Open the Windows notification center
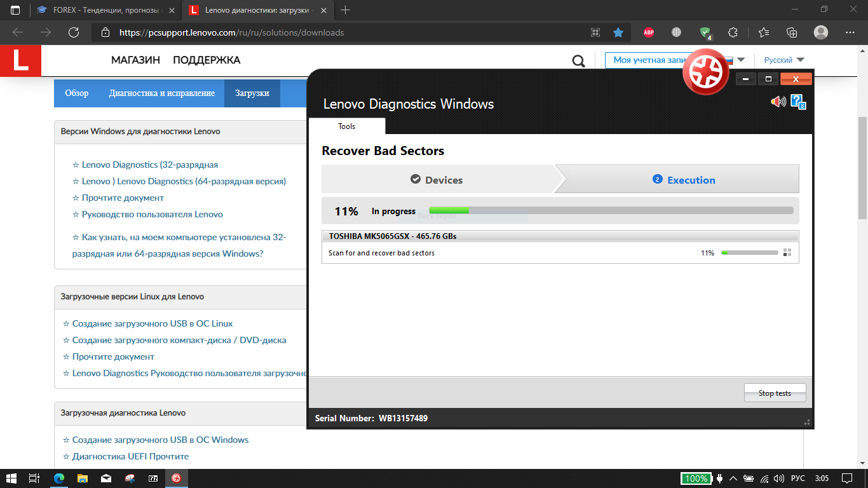Image resolution: width=868 pixels, height=488 pixels. point(846,478)
